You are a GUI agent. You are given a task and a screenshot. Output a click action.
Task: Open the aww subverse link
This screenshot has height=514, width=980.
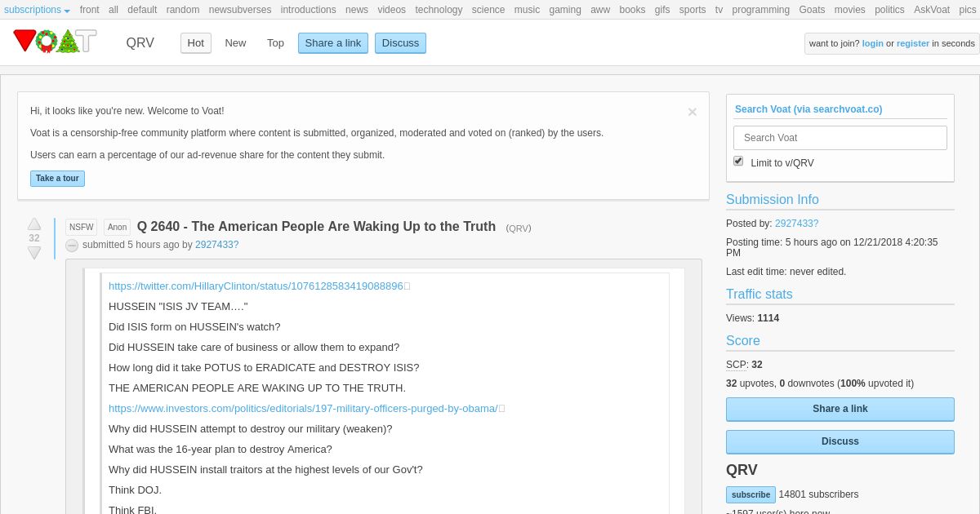click(x=600, y=10)
